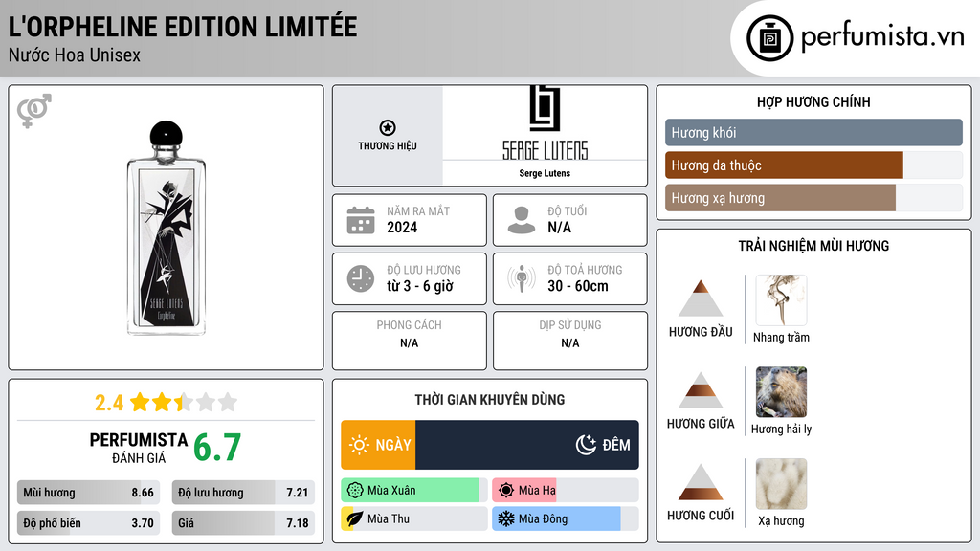Click the Nhang trầm incense thumbnail
The image size is (980, 551).
coord(781,300)
